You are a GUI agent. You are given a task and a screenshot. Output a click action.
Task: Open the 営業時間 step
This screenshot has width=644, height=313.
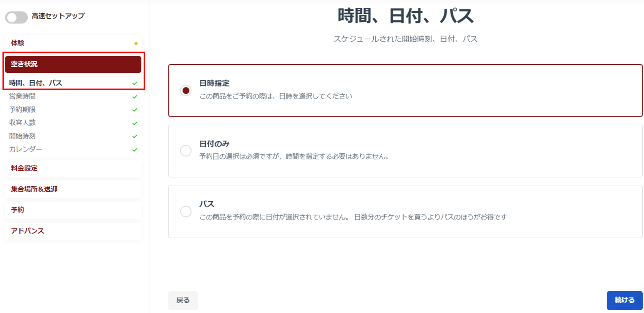point(22,97)
